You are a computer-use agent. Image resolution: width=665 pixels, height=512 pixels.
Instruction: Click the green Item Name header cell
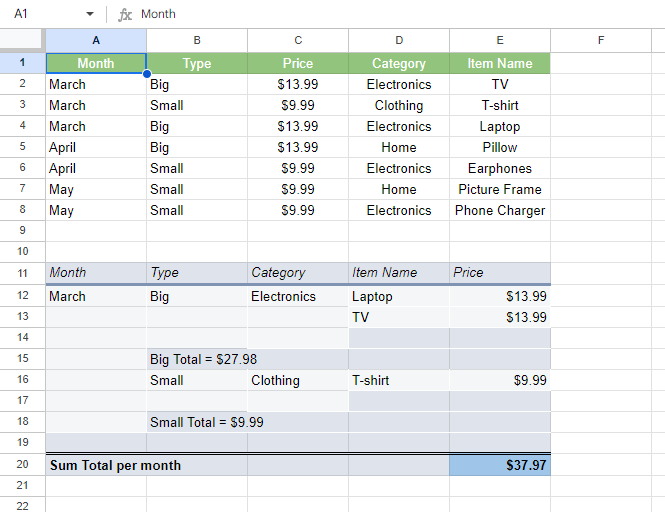[x=500, y=63]
